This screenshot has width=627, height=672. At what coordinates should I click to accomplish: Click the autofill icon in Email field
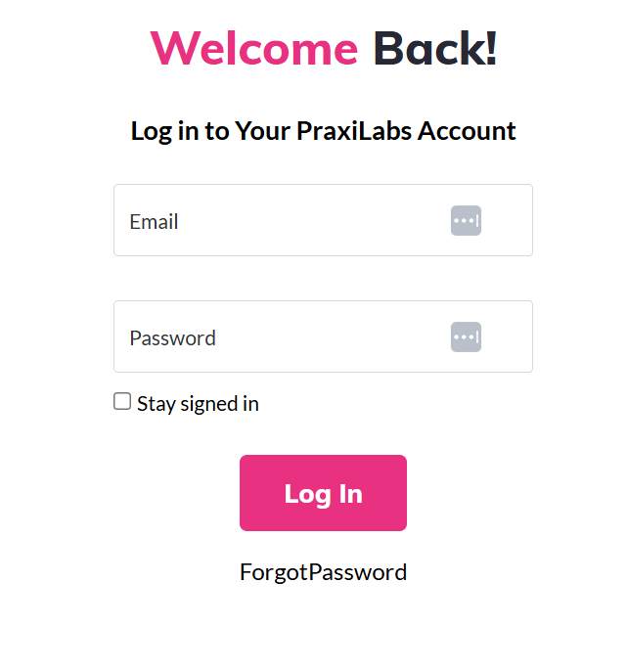(466, 221)
